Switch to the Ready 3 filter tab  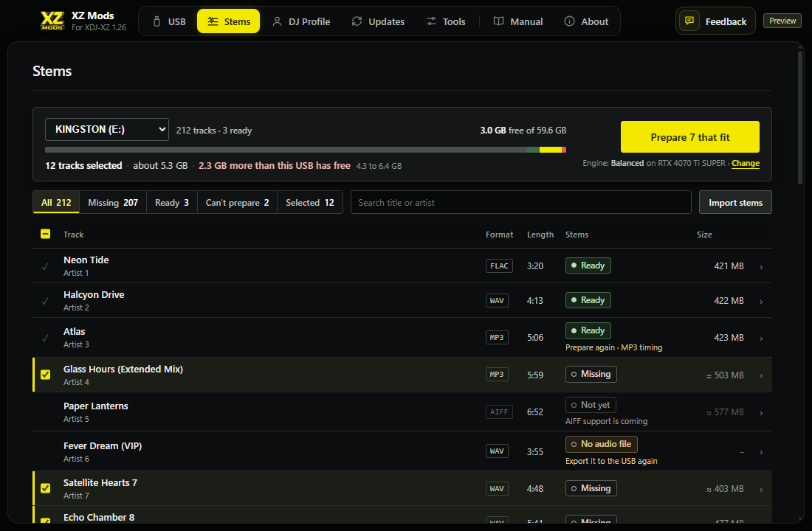pos(172,202)
